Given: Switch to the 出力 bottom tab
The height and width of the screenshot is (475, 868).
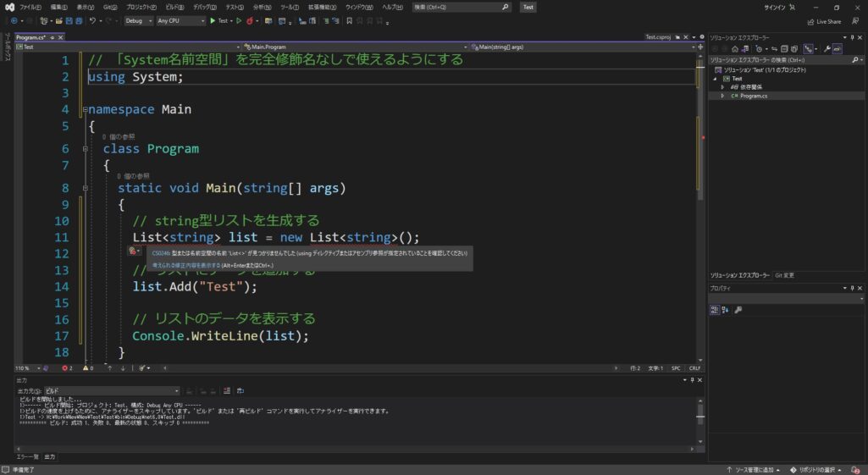Looking at the screenshot, I should 50,456.
